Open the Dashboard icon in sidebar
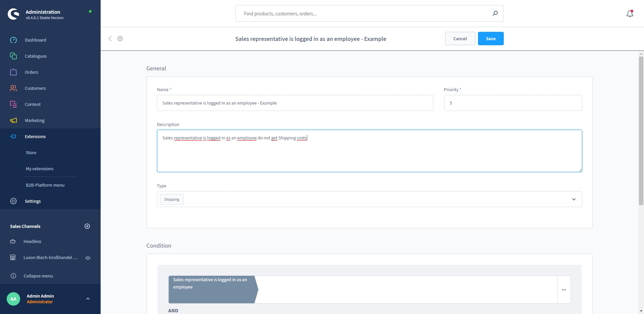The width and height of the screenshot is (644, 314). tap(13, 40)
